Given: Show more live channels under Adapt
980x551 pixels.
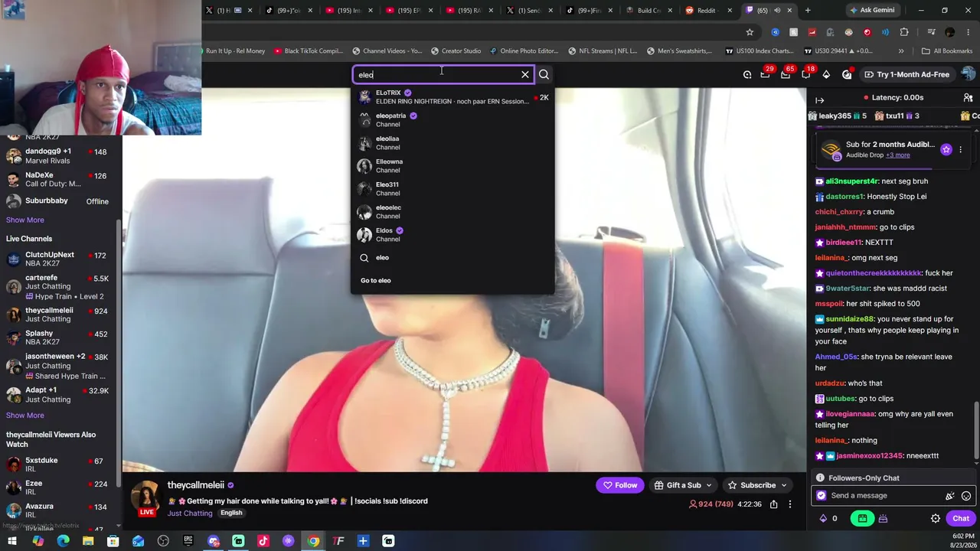Looking at the screenshot, I should (x=25, y=415).
